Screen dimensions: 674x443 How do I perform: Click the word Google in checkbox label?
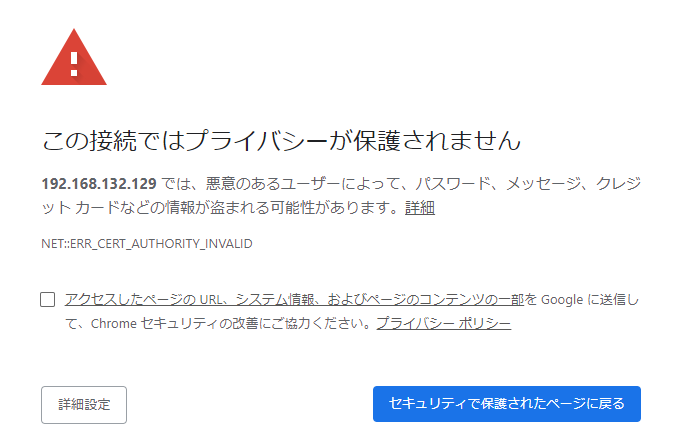coord(562,299)
